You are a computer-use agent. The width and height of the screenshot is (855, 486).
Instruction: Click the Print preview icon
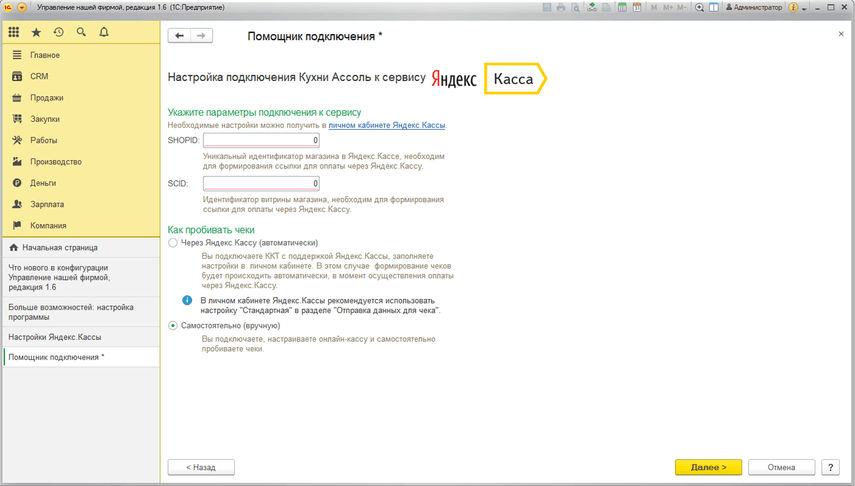click(575, 8)
